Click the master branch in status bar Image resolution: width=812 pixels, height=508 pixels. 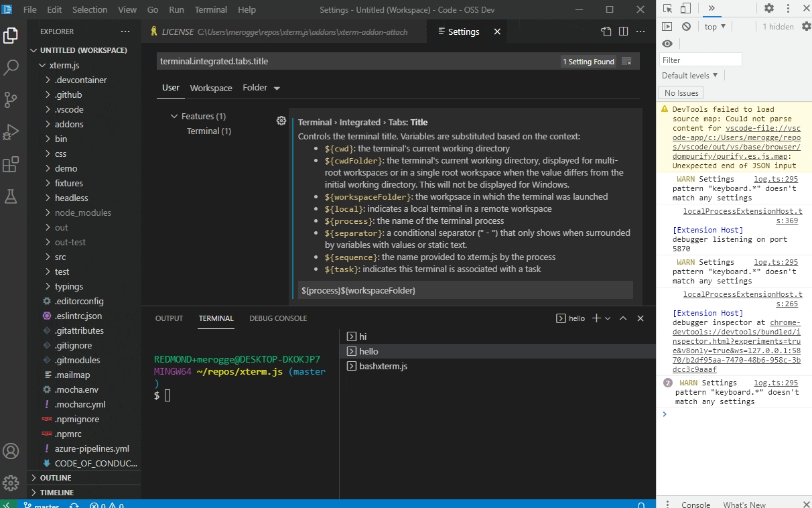[x=42, y=505]
